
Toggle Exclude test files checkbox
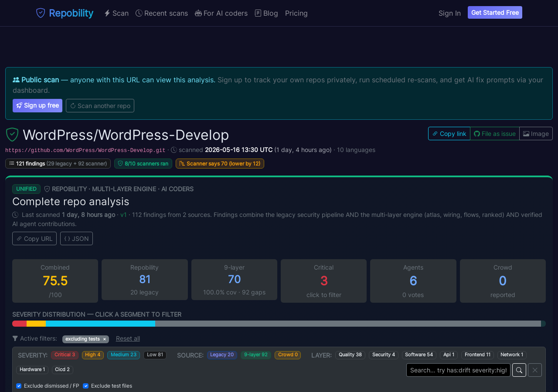86,386
